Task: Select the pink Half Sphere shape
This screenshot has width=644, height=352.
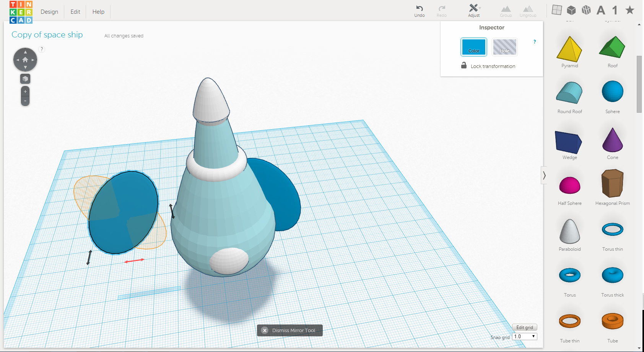Action: click(x=570, y=185)
